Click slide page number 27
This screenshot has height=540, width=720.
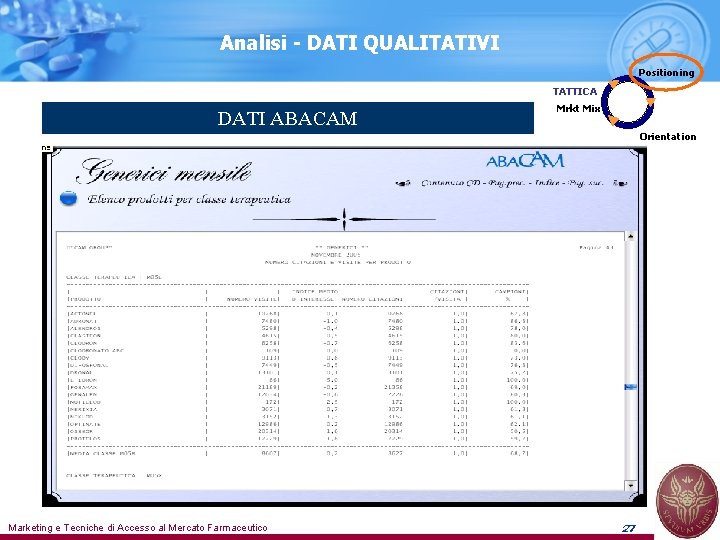point(629,528)
